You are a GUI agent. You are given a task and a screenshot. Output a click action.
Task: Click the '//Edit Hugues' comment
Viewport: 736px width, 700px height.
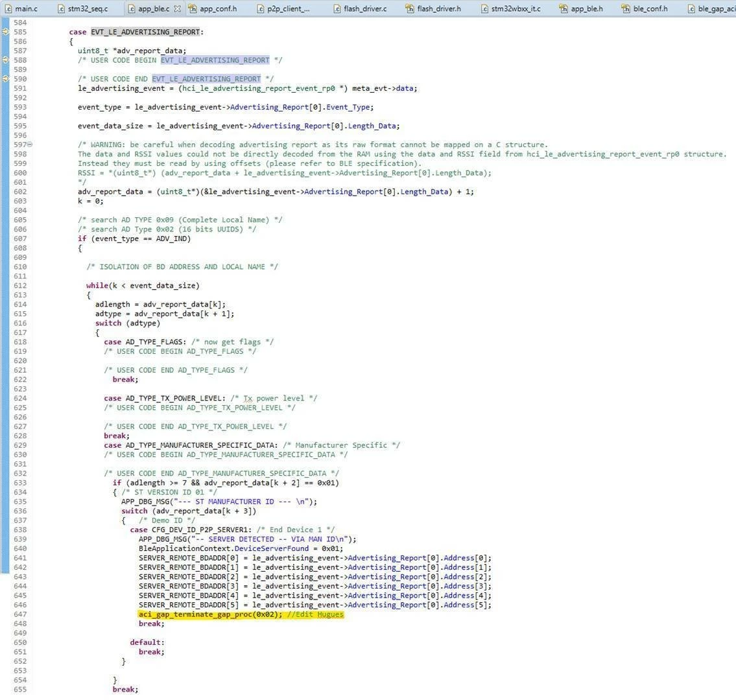pyautogui.click(x=315, y=614)
